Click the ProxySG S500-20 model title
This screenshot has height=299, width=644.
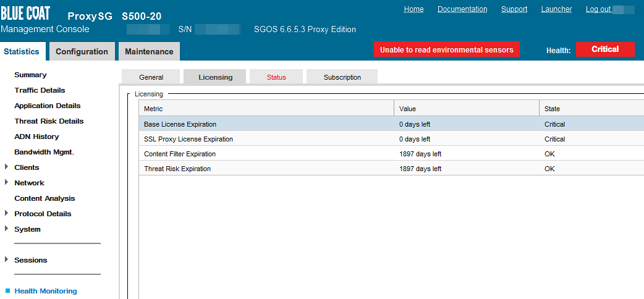[x=114, y=16]
